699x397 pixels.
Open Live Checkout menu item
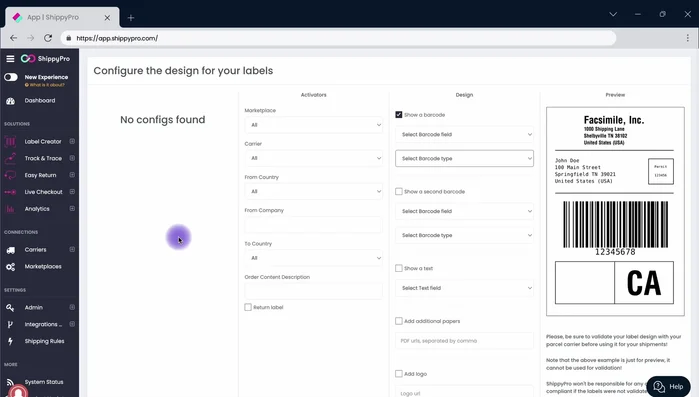click(x=43, y=192)
